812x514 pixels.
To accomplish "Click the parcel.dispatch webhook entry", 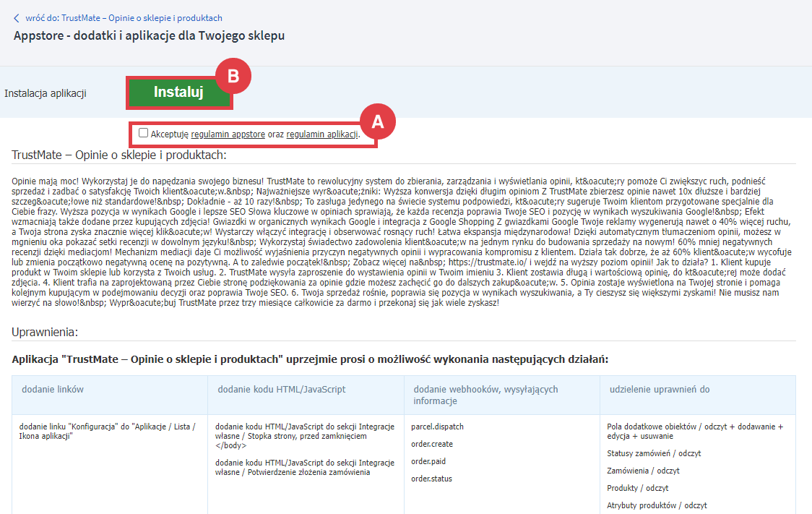I will click(437, 427).
